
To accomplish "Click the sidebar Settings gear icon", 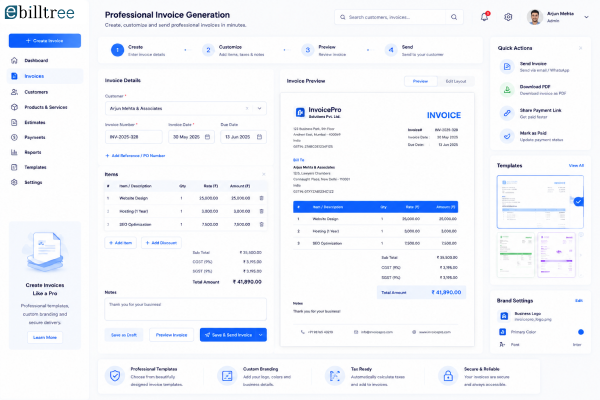I will [x=14, y=182].
